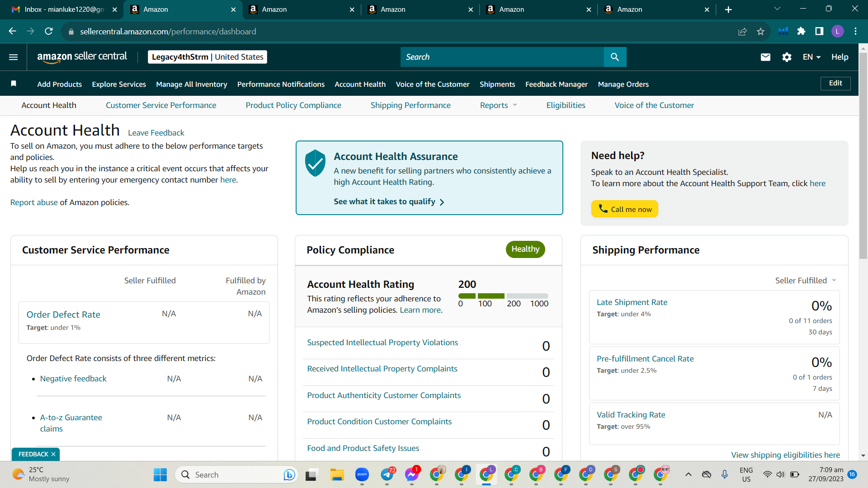Open Suspected Intellectual Property Violations
868x488 pixels.
(x=382, y=343)
